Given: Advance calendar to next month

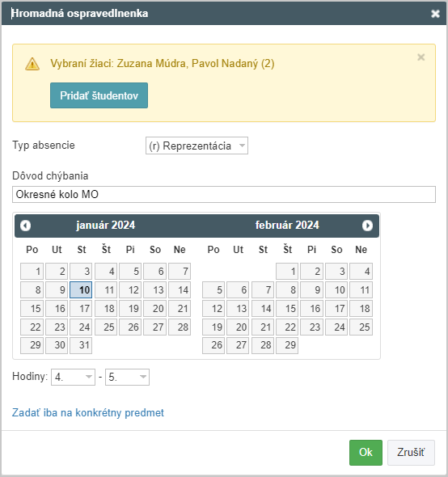Looking at the screenshot, I should coord(367,226).
